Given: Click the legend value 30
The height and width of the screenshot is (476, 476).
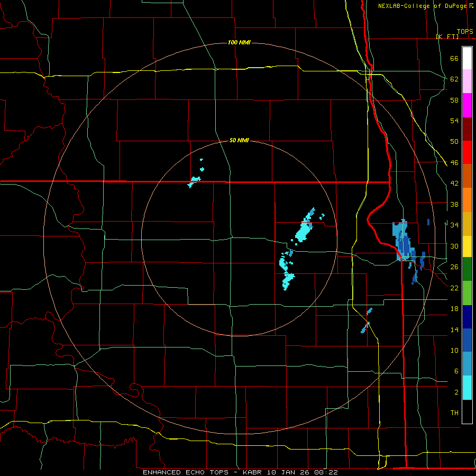Looking at the screenshot, I should (454, 246).
